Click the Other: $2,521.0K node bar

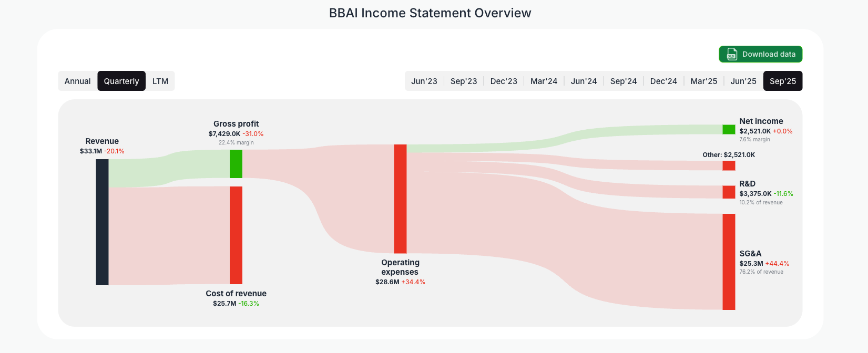pos(729,165)
